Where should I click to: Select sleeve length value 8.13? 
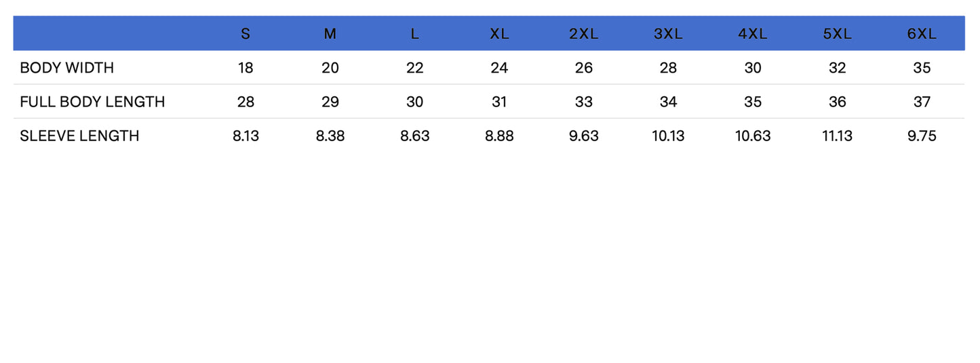pos(246,136)
